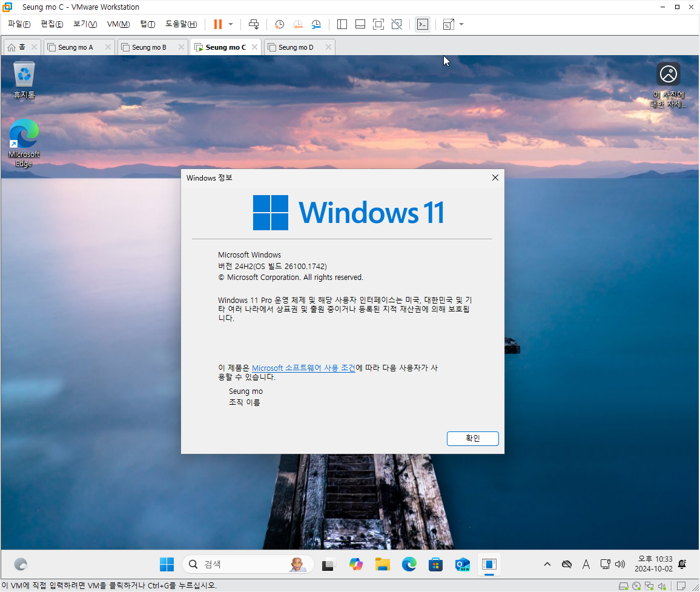Click the network adapter status icon
The image size is (700, 592).
click(x=650, y=586)
